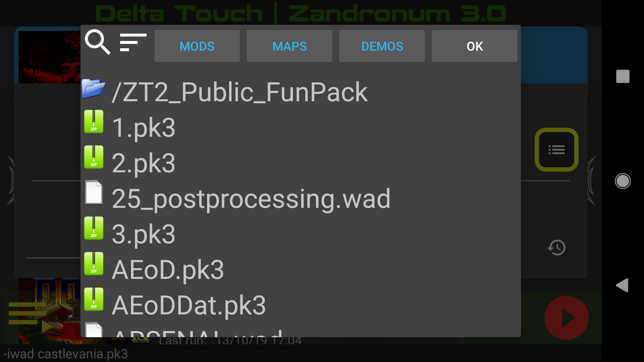Image resolution: width=644 pixels, height=362 pixels.
Task: Launch game with red play button
Action: click(566, 318)
